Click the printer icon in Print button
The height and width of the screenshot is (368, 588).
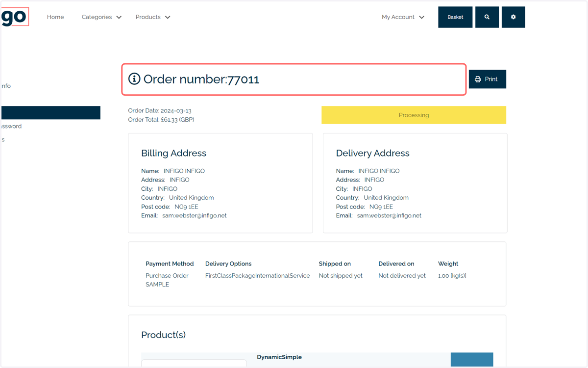(478, 79)
